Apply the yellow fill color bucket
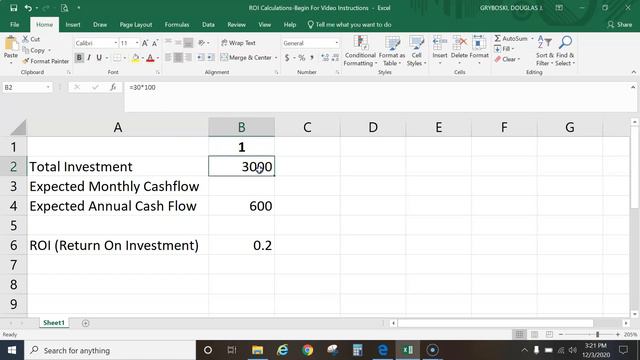 tap(136, 58)
